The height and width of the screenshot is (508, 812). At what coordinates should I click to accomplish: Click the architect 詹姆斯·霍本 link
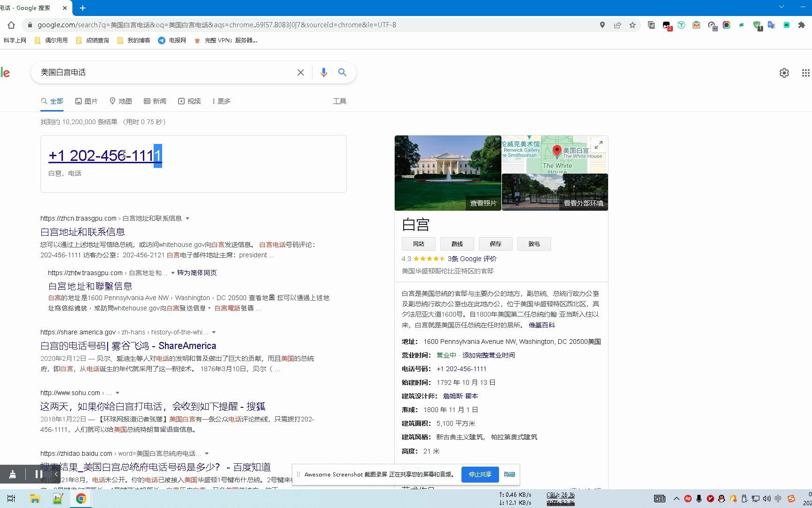(x=461, y=396)
